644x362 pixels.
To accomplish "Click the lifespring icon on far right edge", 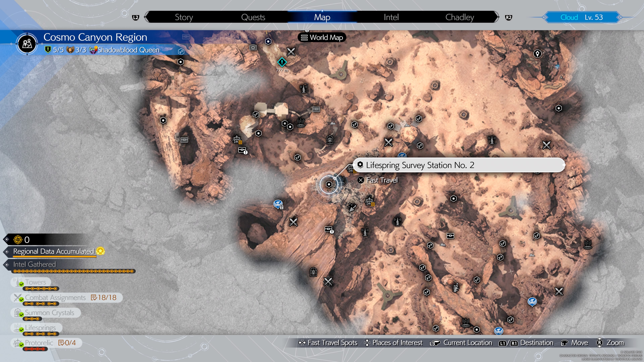I will tap(587, 244).
